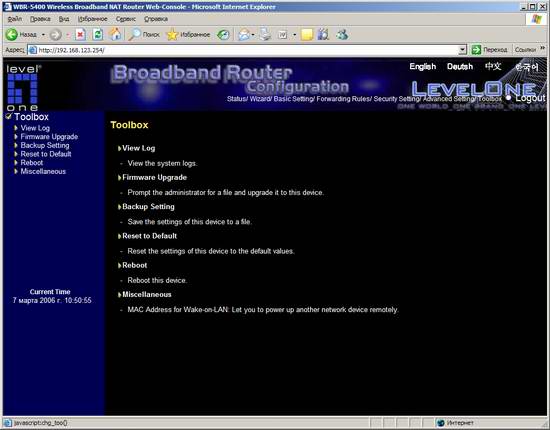
Task: Open the Wizard navigation link
Action: point(259,99)
